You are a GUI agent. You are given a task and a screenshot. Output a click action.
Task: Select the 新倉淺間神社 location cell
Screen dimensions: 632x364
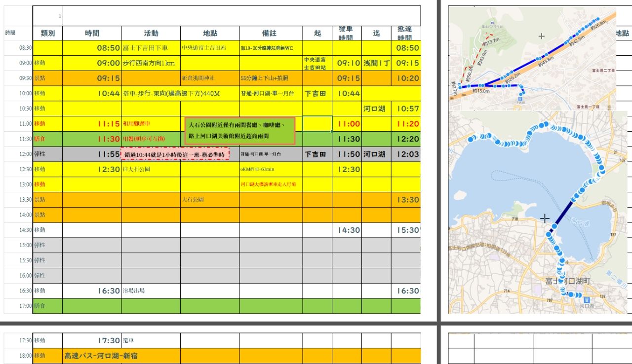(210, 78)
